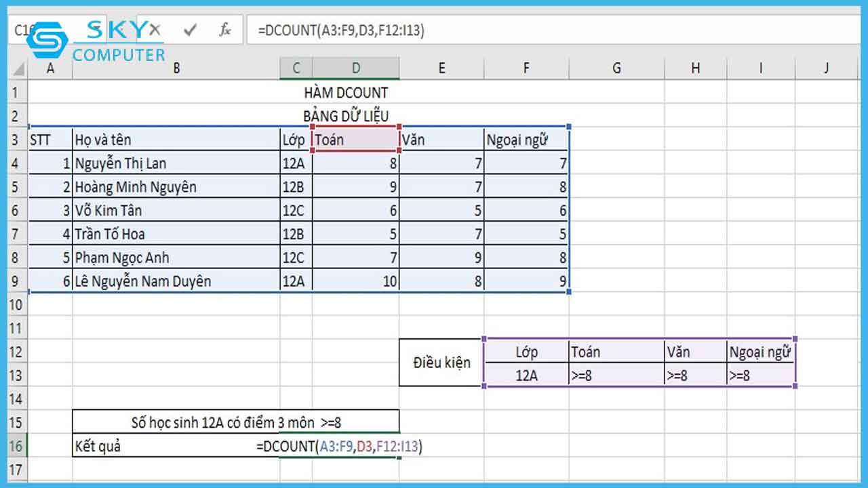Click the "BẢNG DỮ LIỆU" cell
This screenshot has height=488, width=868.
[346, 116]
